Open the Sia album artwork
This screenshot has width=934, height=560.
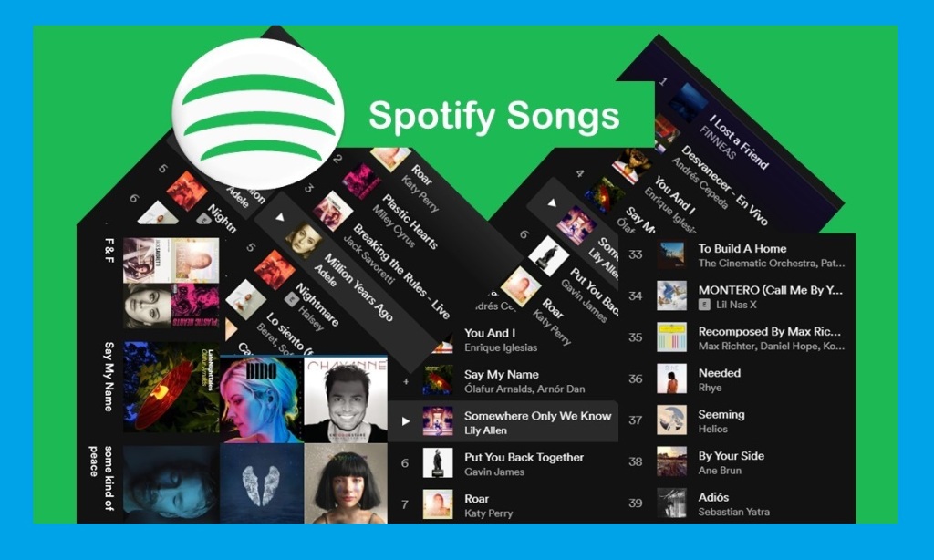tap(346, 483)
